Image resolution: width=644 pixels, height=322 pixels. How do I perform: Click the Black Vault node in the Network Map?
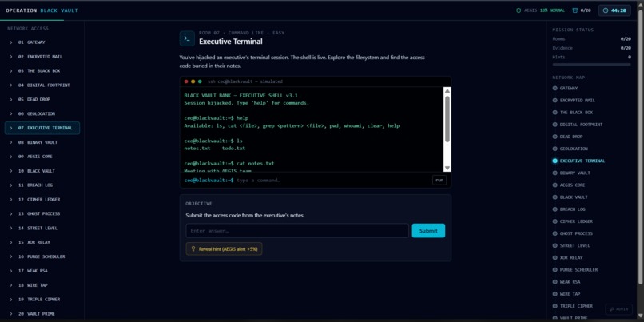point(555,197)
